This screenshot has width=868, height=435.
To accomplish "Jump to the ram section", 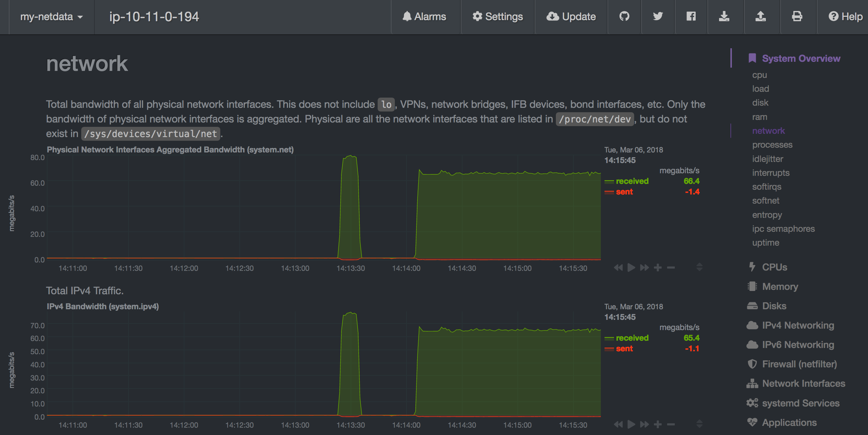I will pos(760,117).
